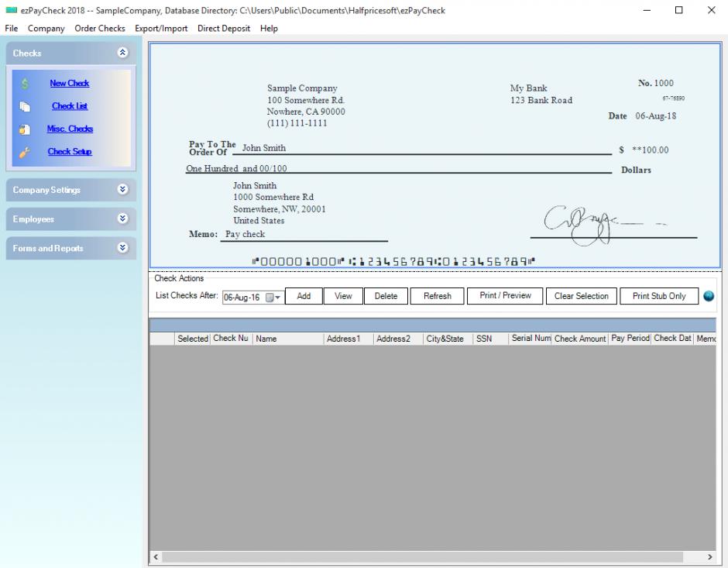Click the Check Dat column header

[673, 339]
